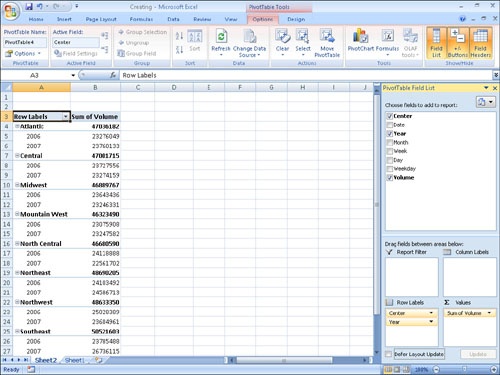
Task: Open the Insert ribbon tab
Action: pos(64,19)
